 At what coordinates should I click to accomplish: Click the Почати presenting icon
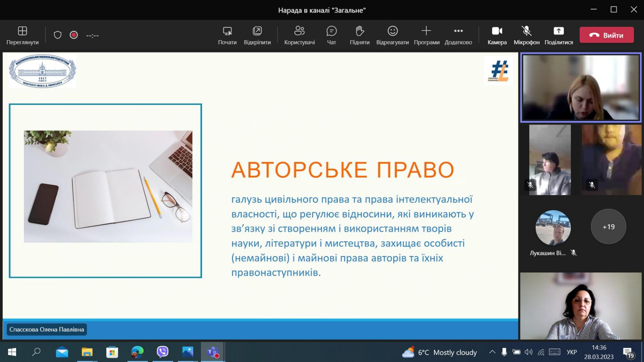click(227, 35)
